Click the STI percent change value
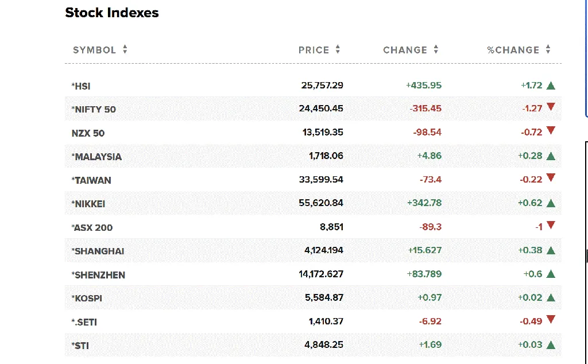Screen dimensions: 588x364 (530, 345)
